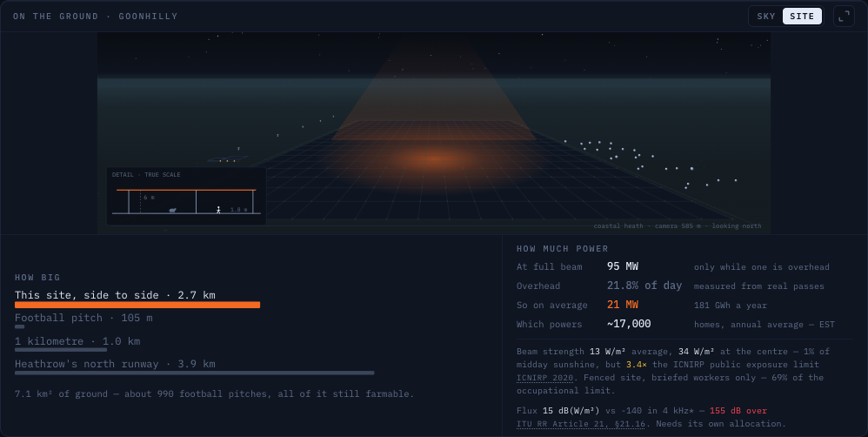Click the Detail True Scale inset
This screenshot has width=868, height=437.
tap(186, 196)
